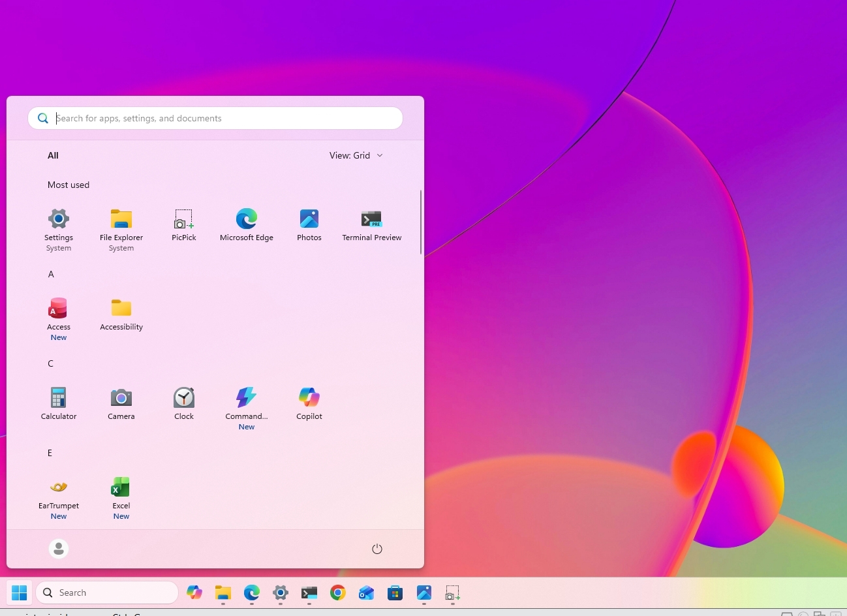Expand the View: Grid dropdown

pyautogui.click(x=356, y=155)
